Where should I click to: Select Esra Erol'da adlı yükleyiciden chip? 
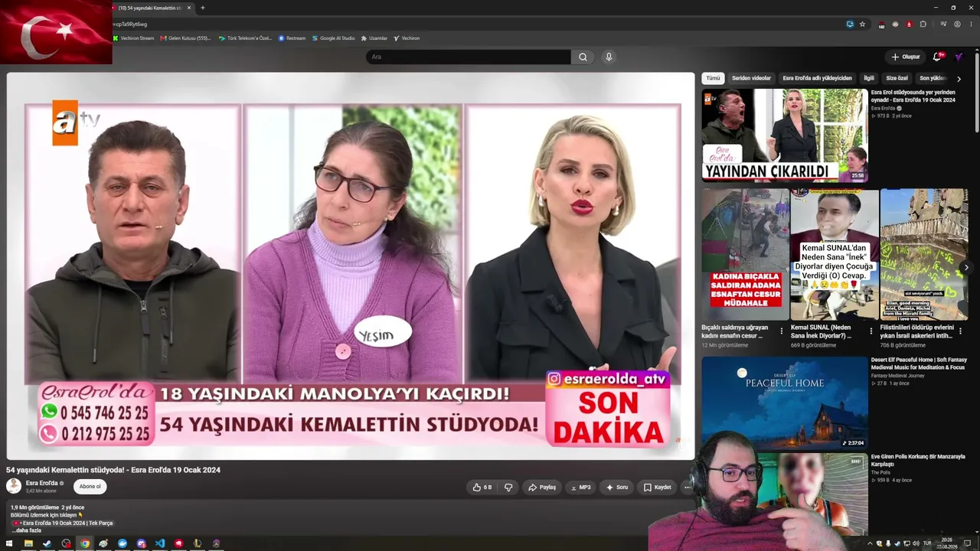click(x=817, y=78)
